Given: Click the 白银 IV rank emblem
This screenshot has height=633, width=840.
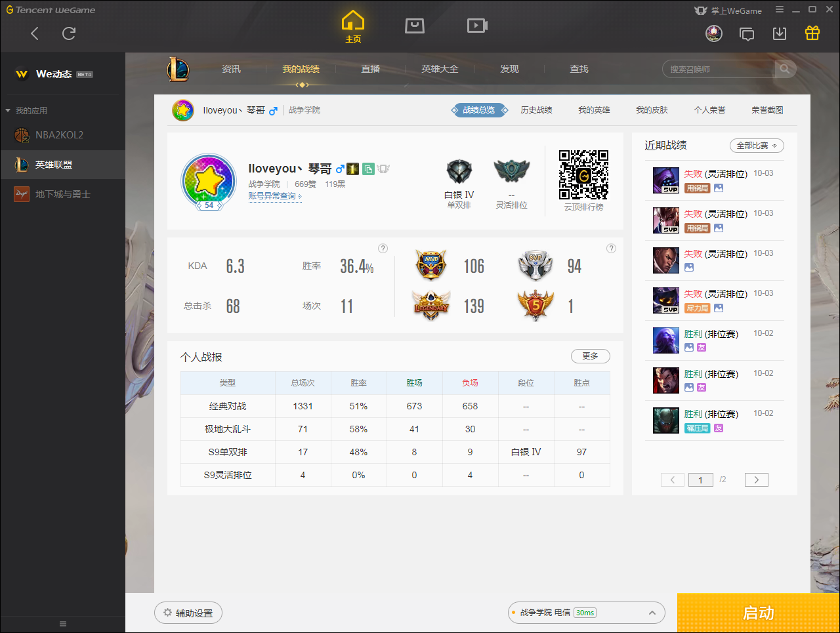Looking at the screenshot, I should coord(459,172).
